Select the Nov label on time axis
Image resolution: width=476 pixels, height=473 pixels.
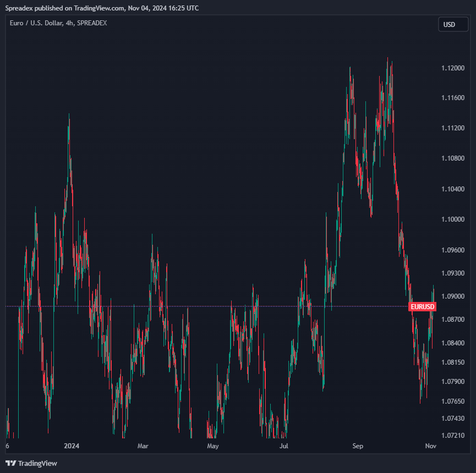431,446
